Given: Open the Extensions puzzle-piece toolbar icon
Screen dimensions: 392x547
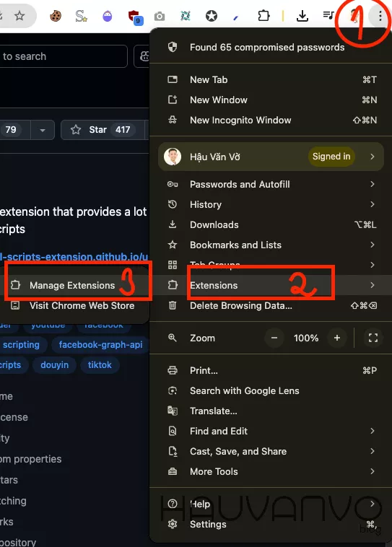Looking at the screenshot, I should tap(263, 16).
